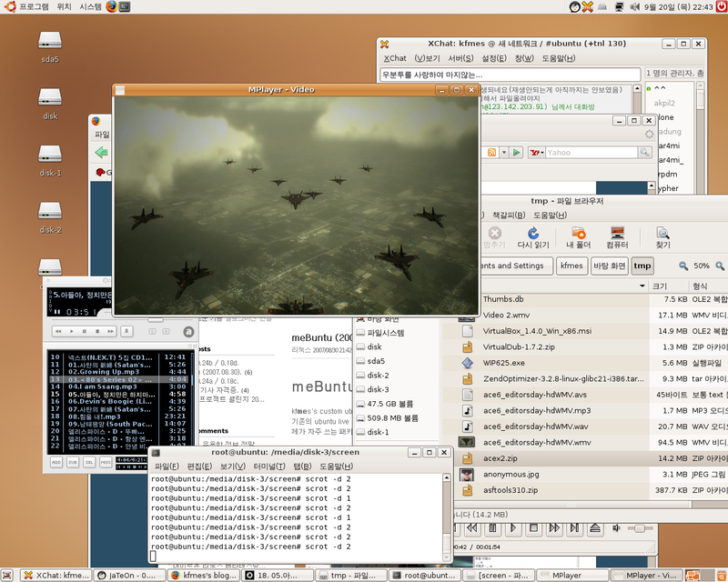Image resolution: width=728 pixels, height=582 pixels.
Task: Select user akpil2 in XChat user list
Action: [664, 103]
